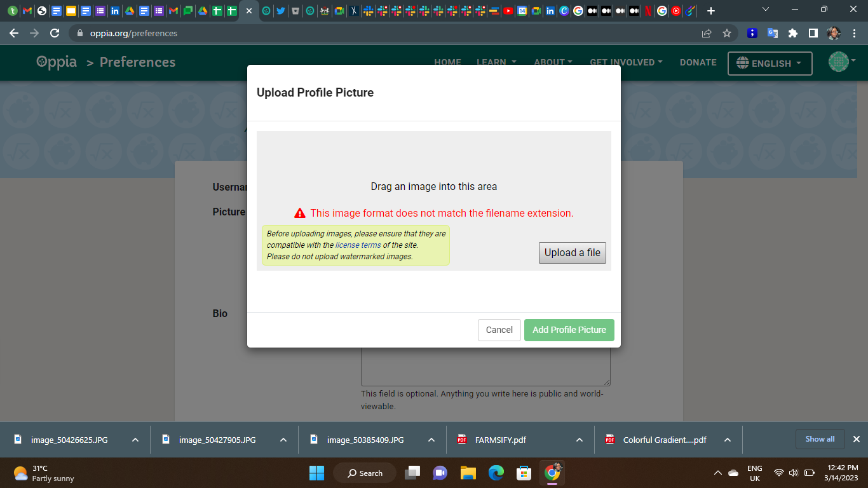Expand the LEARN navigation dropdown
868x488 pixels.
496,62
